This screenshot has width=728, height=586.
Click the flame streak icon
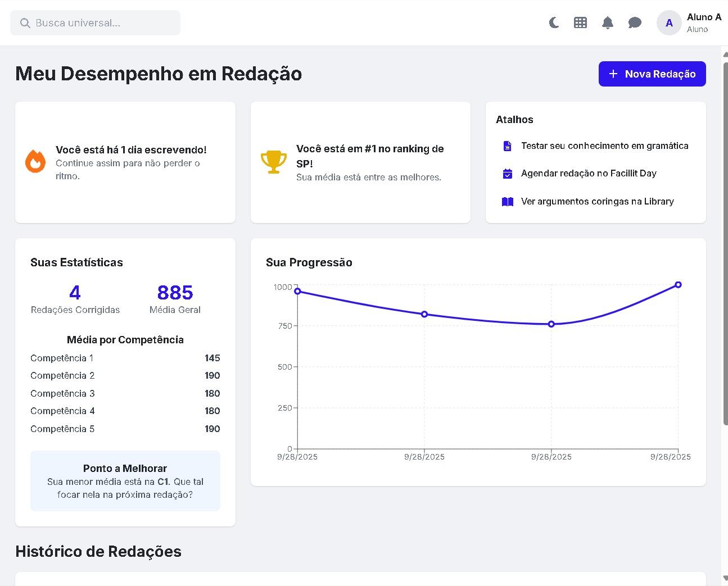point(35,162)
